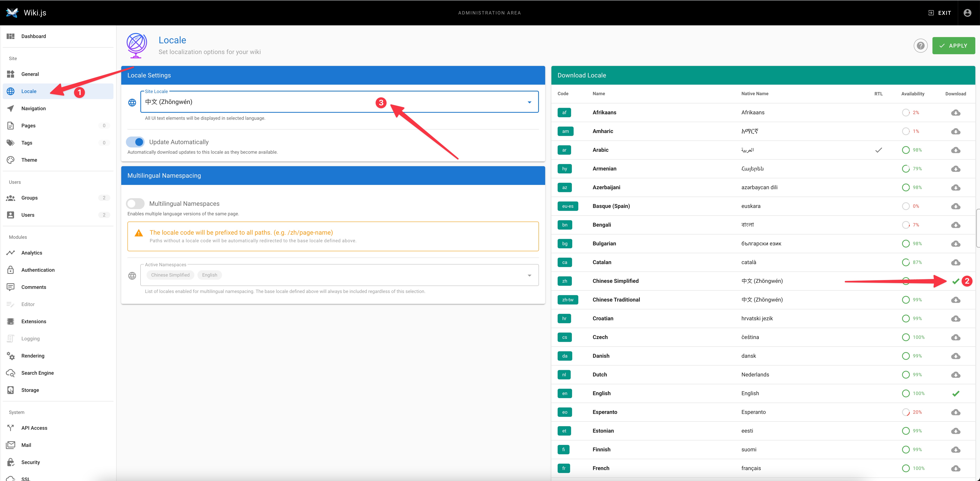The image size is (980, 481).
Task: Open Dashboard in the sidebar
Action: 58,36
